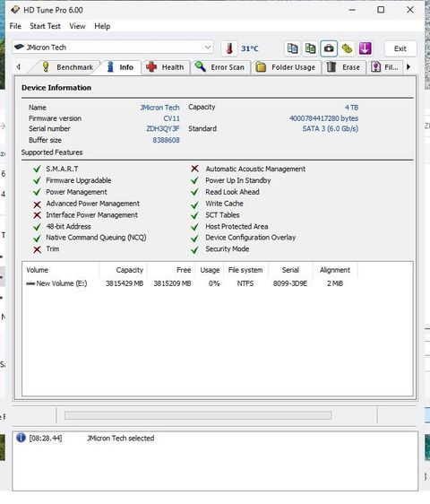The image size is (430, 504).
Task: Click the firmware version CV11 value
Action: pos(171,118)
